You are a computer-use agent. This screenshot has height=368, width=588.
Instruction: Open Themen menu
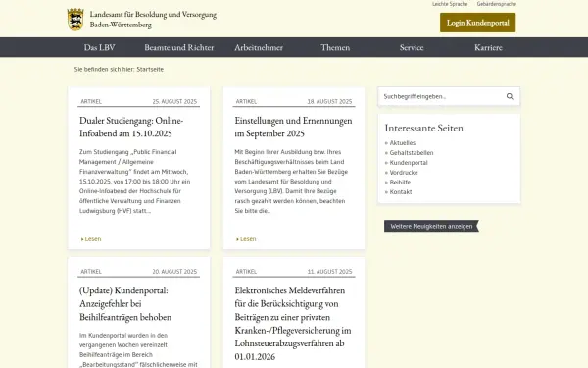[335, 47]
